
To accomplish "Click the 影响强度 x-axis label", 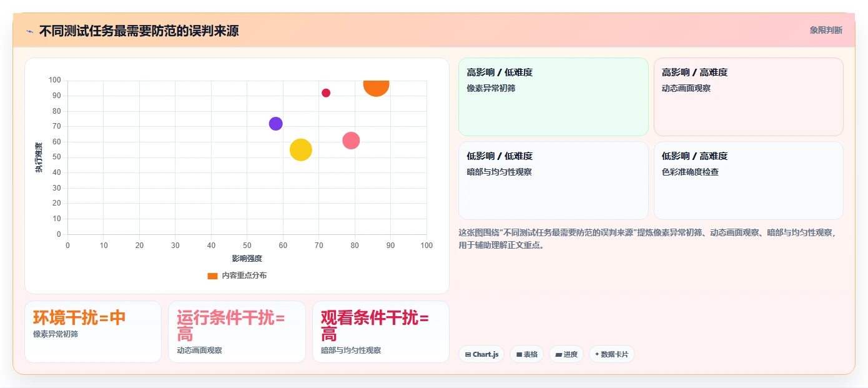I will click(x=247, y=258).
